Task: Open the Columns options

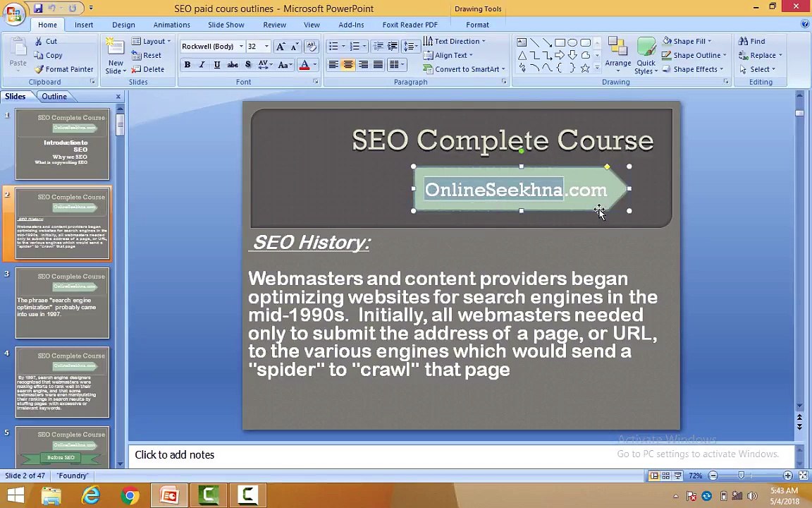Action: (397, 65)
